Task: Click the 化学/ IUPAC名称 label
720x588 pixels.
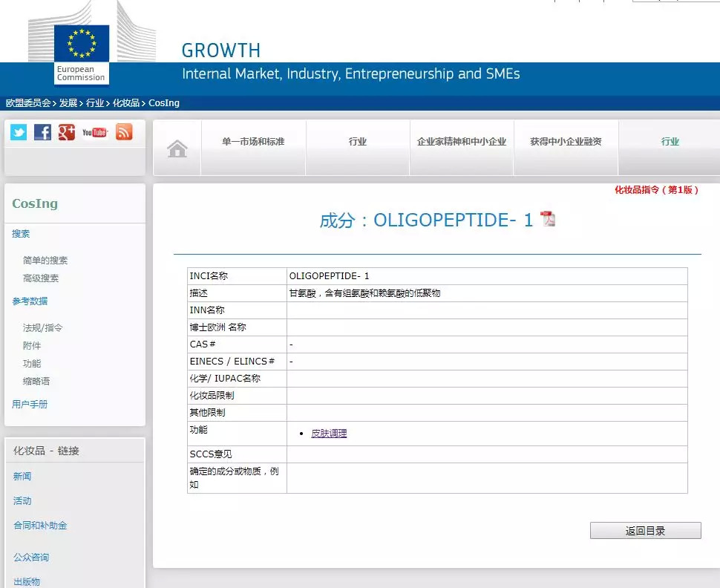Action: click(x=225, y=379)
